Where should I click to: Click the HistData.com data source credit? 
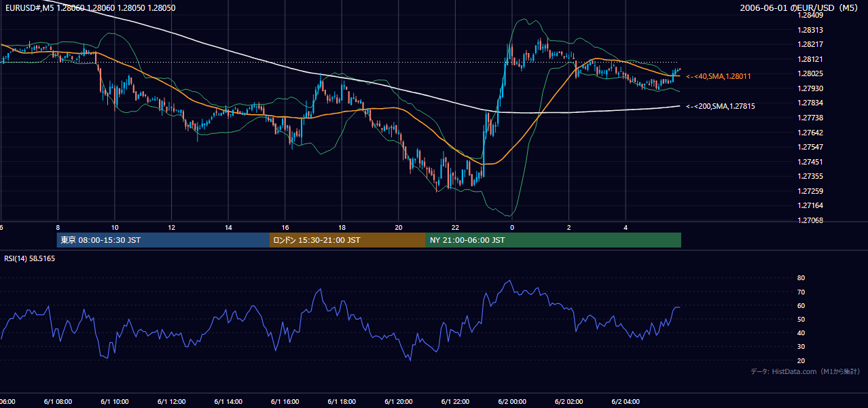[805, 371]
